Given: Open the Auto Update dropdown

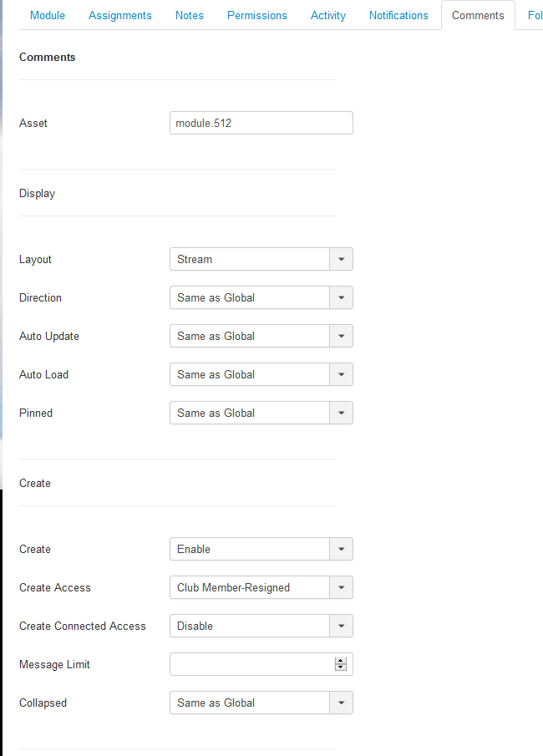Looking at the screenshot, I should coord(261,336).
